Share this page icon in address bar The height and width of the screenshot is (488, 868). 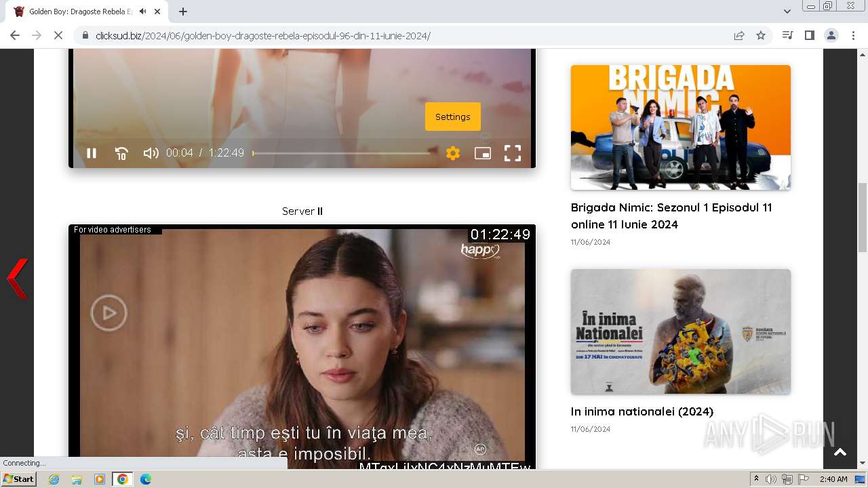point(739,36)
